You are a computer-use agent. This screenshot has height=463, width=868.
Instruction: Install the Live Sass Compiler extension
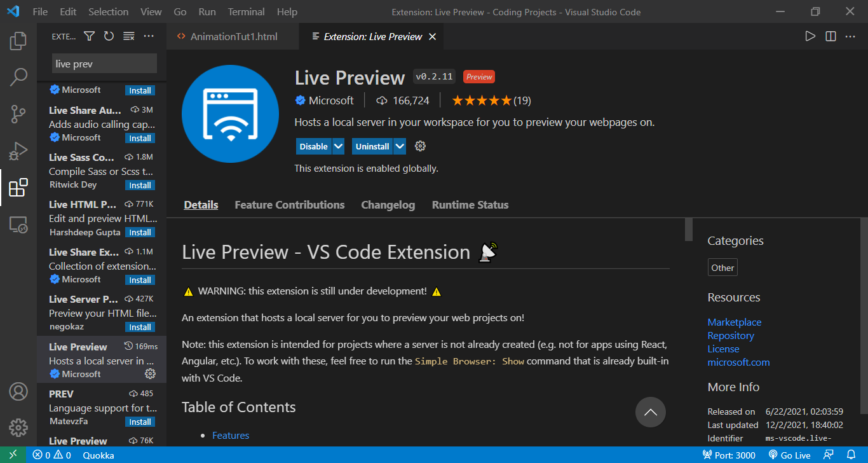click(x=140, y=185)
